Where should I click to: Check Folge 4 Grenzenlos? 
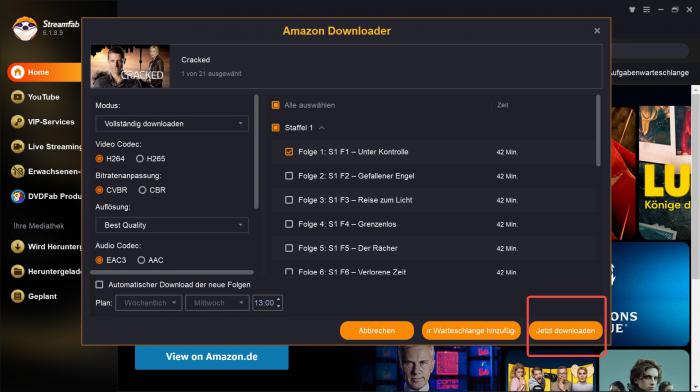[x=289, y=224]
